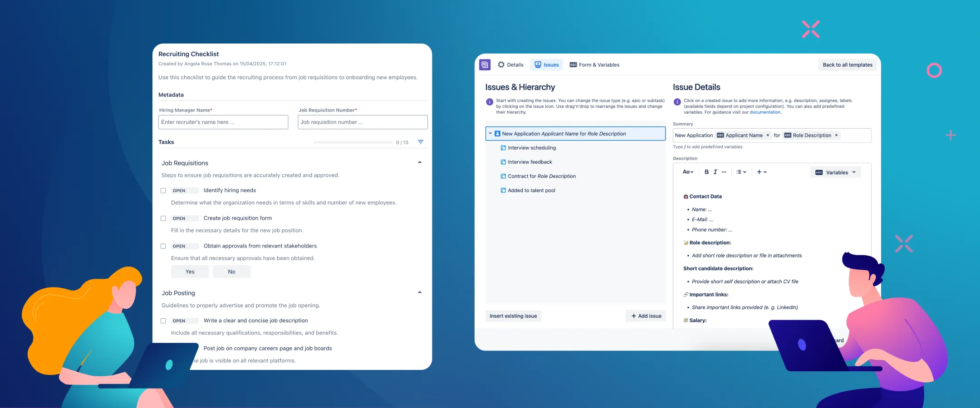Click info icon under Issues & Hierarchy

pyautogui.click(x=490, y=102)
